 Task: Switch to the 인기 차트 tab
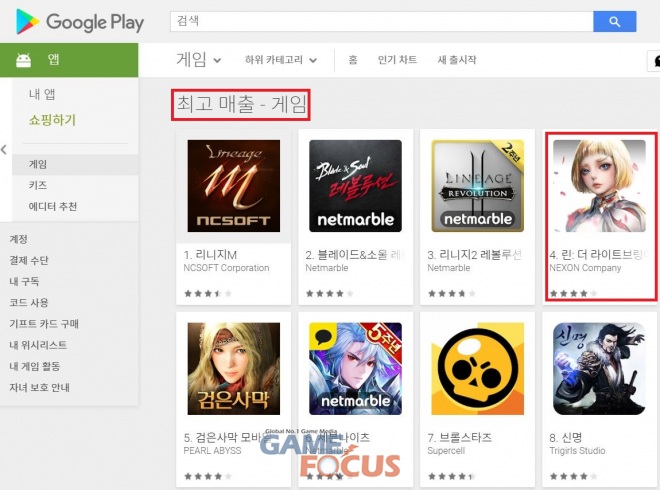click(x=397, y=60)
